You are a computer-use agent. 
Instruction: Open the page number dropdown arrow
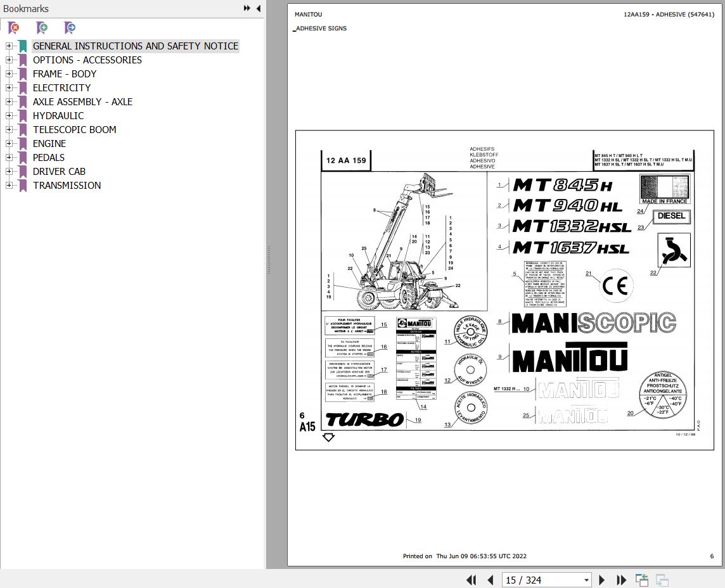tap(586, 580)
